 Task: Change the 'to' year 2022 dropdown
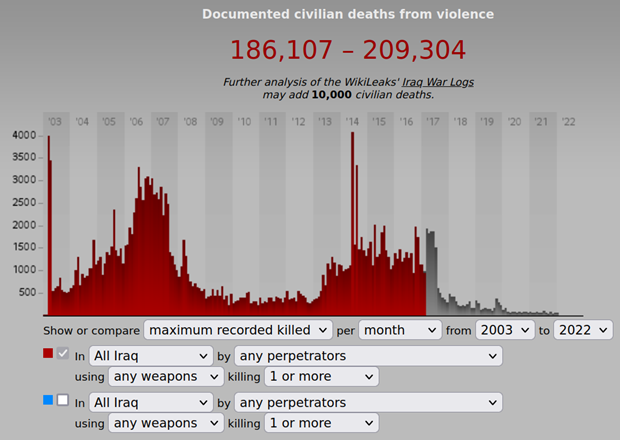coord(584,329)
